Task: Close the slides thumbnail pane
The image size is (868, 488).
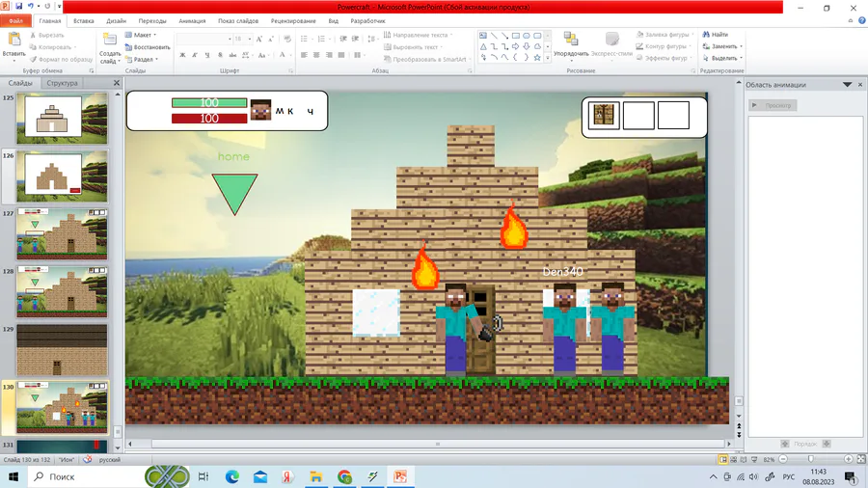Action: [117, 83]
